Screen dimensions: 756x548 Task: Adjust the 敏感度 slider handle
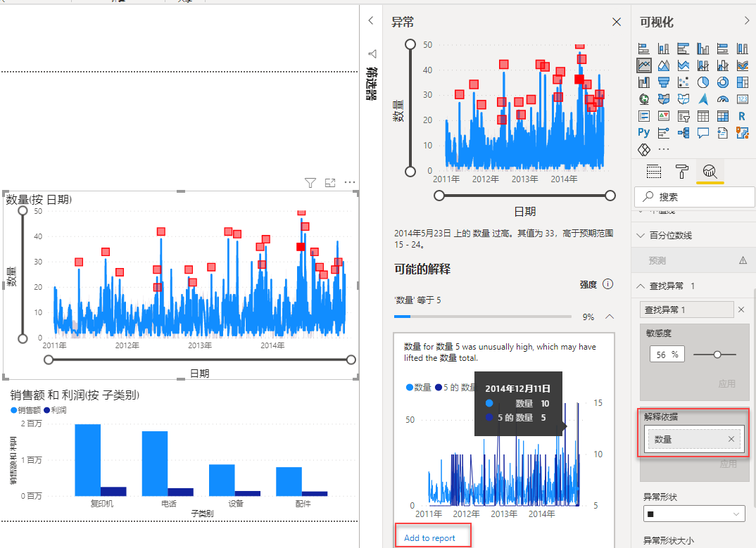717,355
